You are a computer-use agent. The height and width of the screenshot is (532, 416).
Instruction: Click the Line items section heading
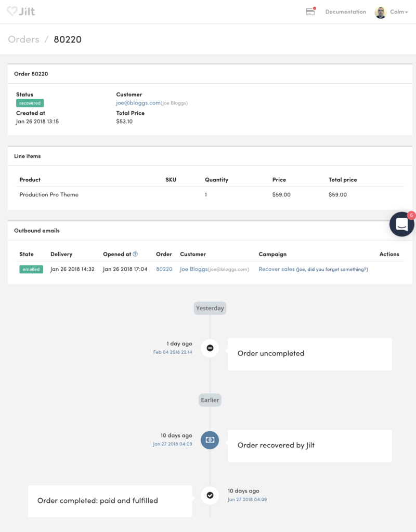(27, 156)
